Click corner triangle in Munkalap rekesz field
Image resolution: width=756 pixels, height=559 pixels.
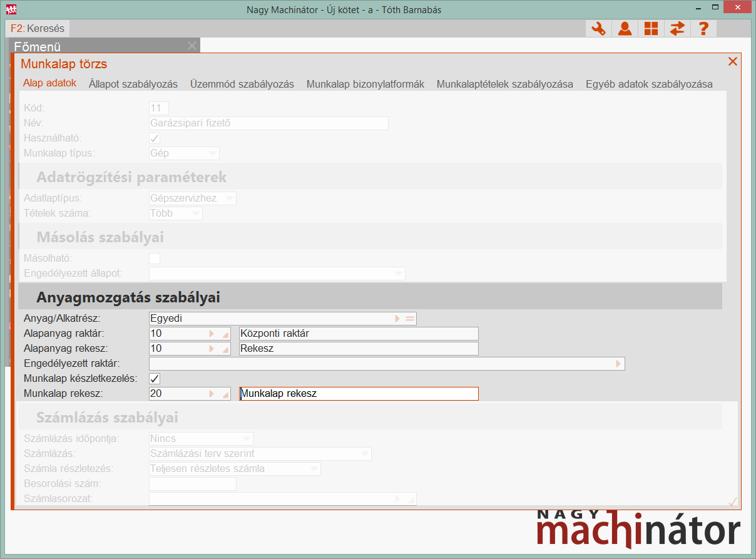click(226, 395)
